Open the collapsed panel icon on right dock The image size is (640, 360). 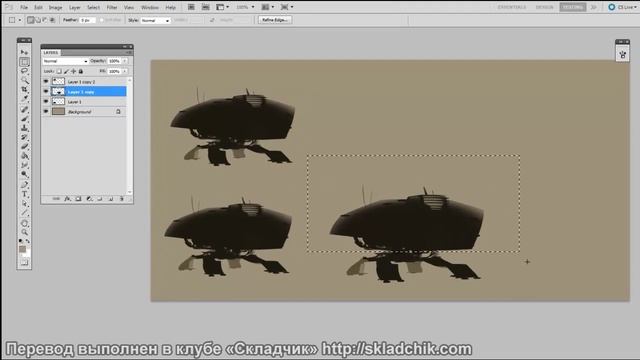[x=622, y=55]
